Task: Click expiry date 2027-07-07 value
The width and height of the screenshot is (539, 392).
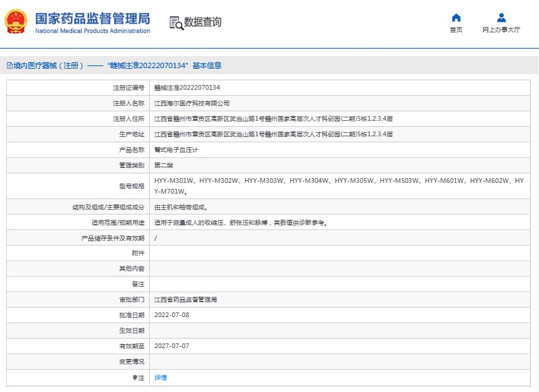Action: click(x=172, y=346)
